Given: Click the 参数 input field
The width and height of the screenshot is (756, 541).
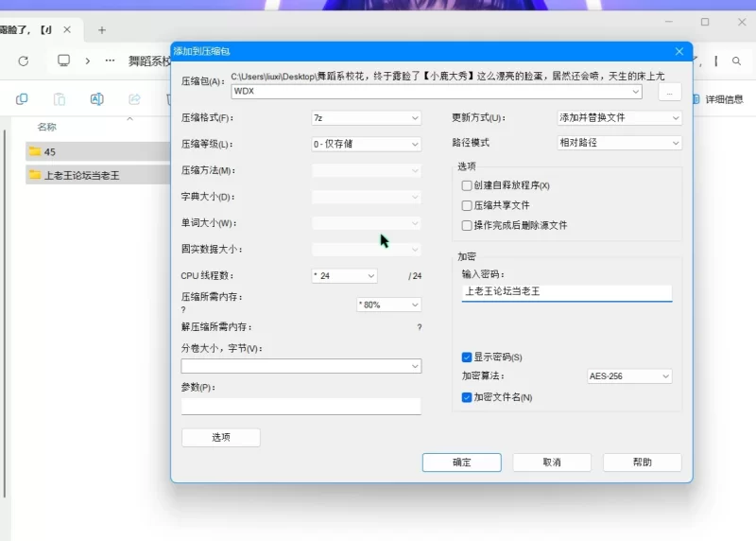Looking at the screenshot, I should click(x=301, y=406).
